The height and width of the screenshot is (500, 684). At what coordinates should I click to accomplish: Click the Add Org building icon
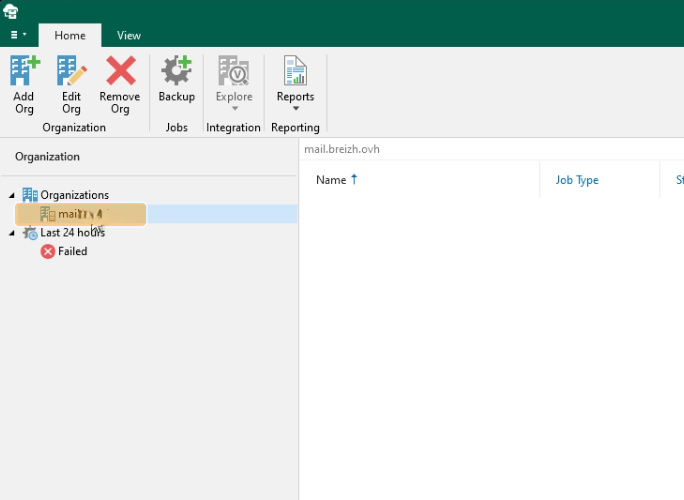(24, 70)
